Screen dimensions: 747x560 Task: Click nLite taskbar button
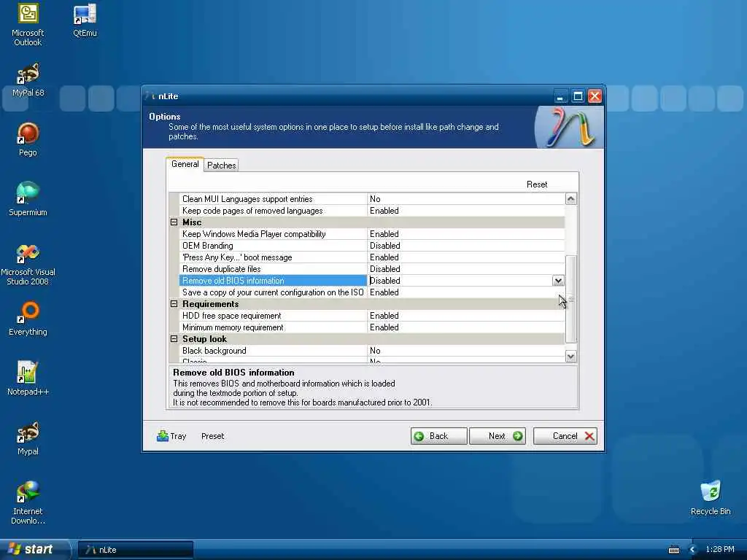click(x=135, y=550)
